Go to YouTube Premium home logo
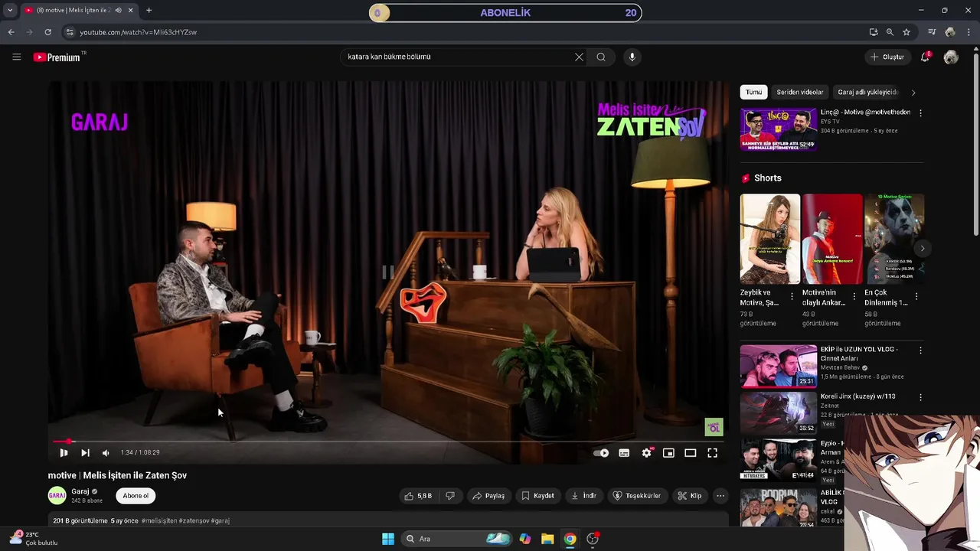Viewport: 980px width, 551px height. tap(58, 57)
